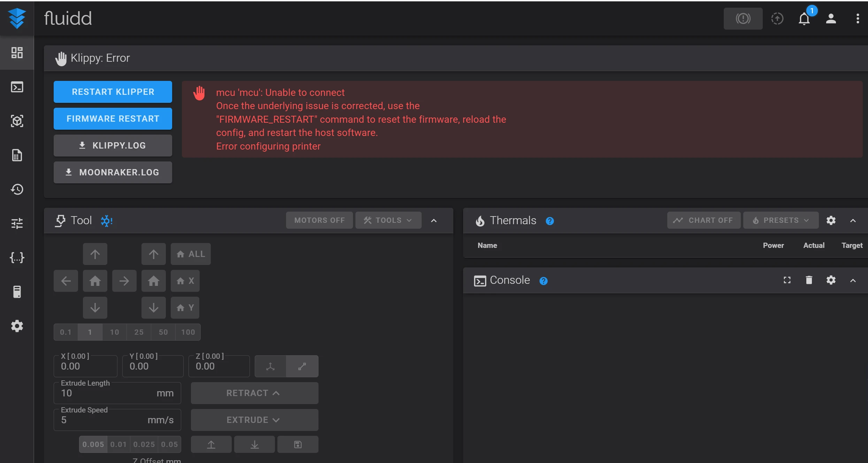868x463 pixels.
Task: Click the fluidd logo icon
Action: (x=17, y=18)
